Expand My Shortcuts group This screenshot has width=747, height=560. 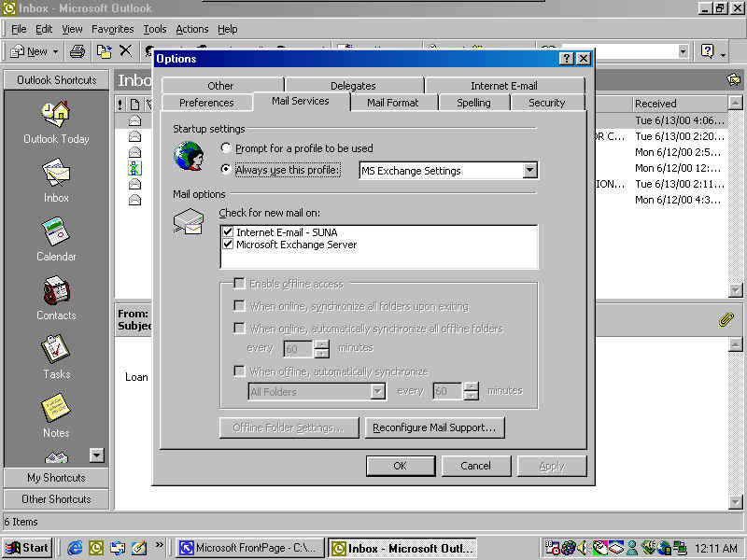point(56,478)
